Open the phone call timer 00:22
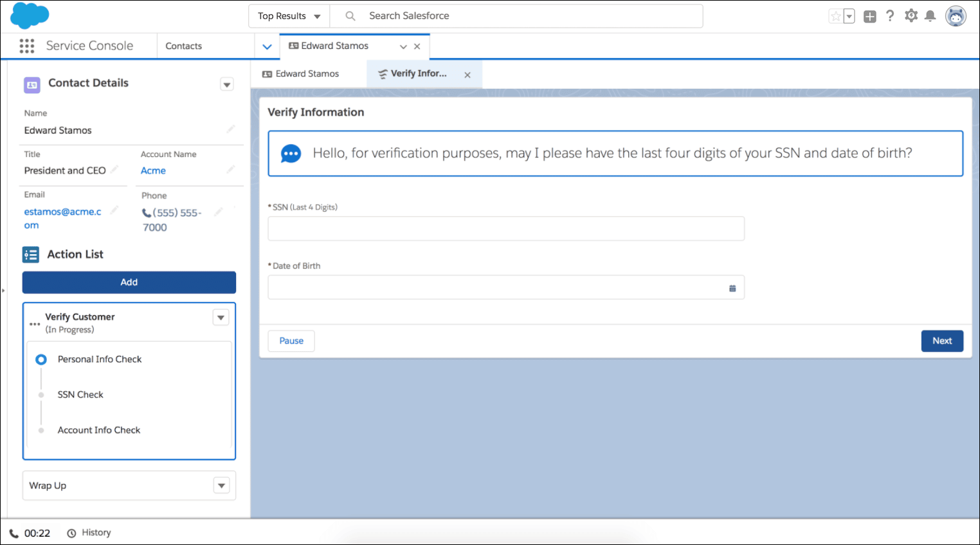 point(30,533)
